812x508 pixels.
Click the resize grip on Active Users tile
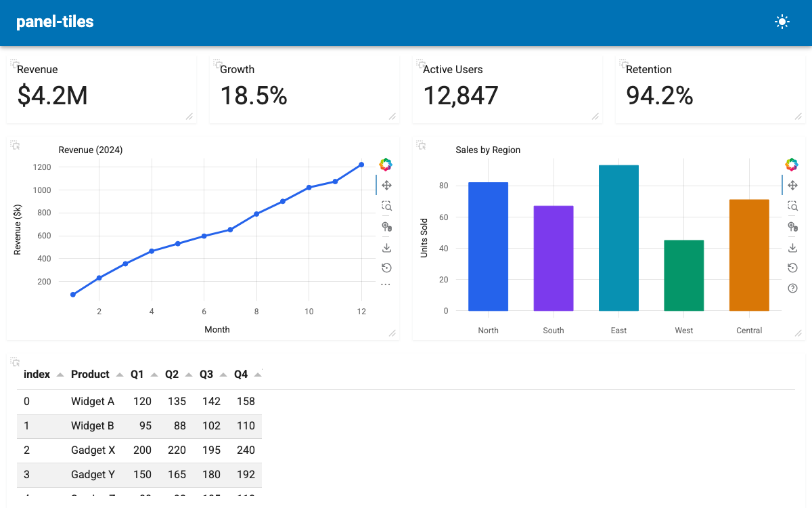pos(595,117)
